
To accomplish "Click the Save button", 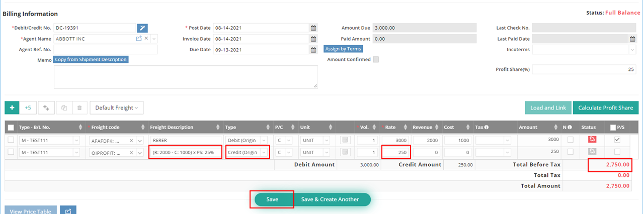I will 272,199.
